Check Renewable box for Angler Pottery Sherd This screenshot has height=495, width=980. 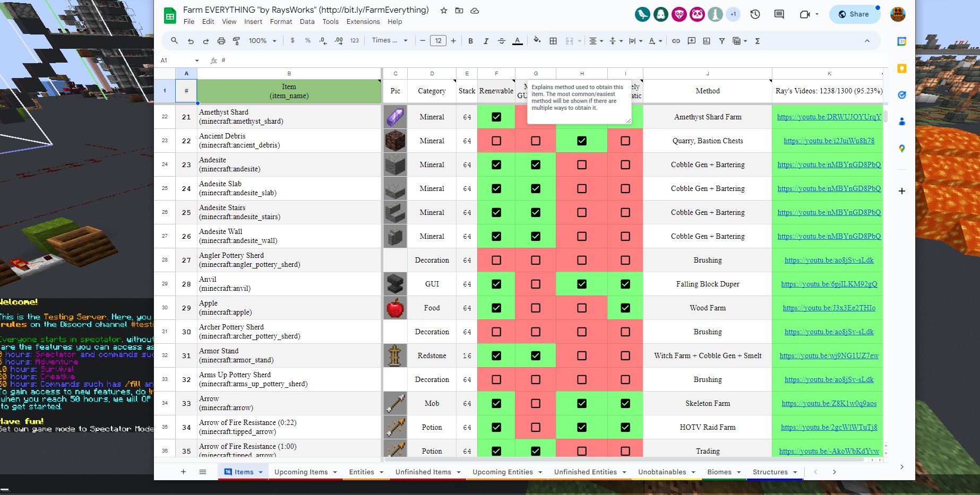click(x=496, y=260)
